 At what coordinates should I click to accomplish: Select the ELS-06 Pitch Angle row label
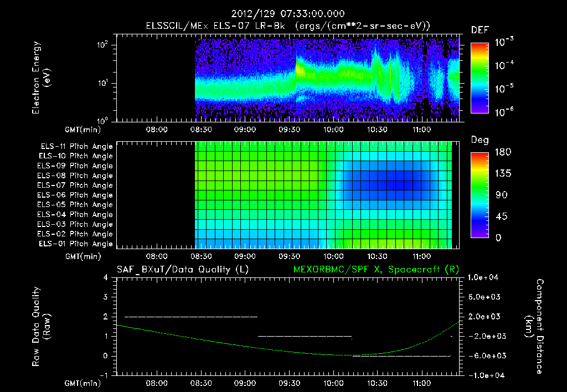tap(75, 195)
